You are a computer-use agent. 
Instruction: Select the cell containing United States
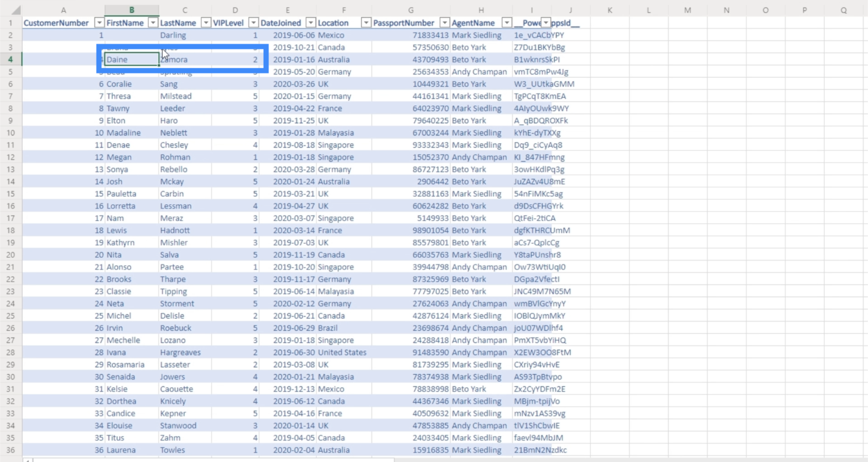tap(344, 352)
